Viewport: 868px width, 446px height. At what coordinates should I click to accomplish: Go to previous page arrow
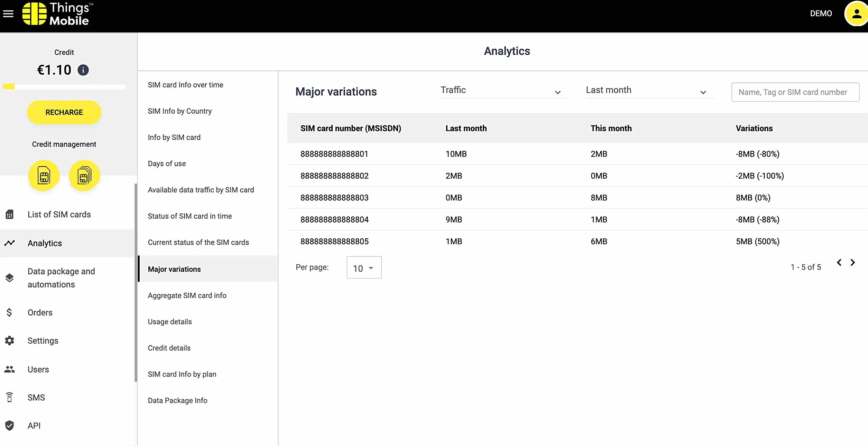(x=839, y=263)
